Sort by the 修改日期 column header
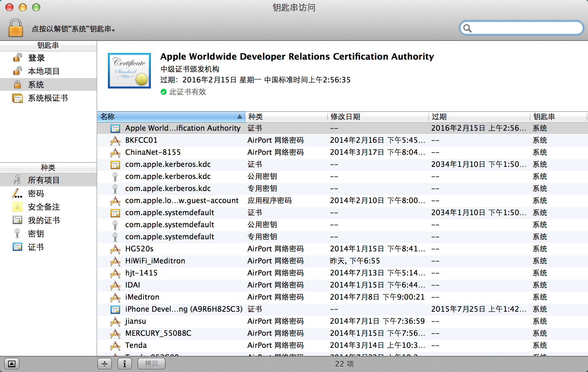This screenshot has height=372, width=588. point(378,117)
